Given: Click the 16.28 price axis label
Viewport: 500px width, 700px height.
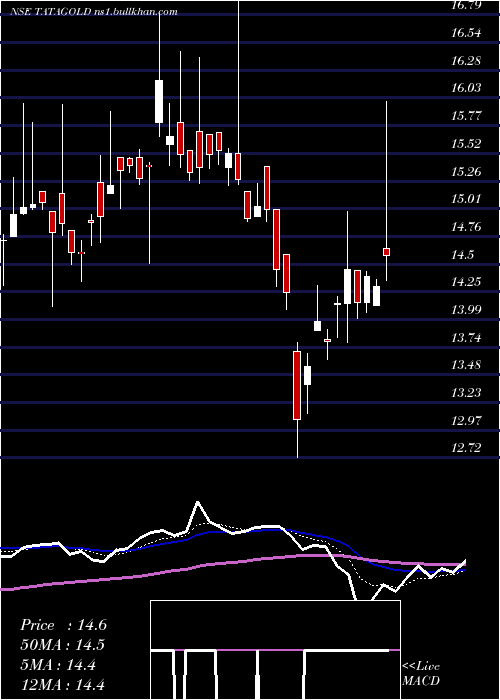Looking at the screenshot, I should pos(466,60).
